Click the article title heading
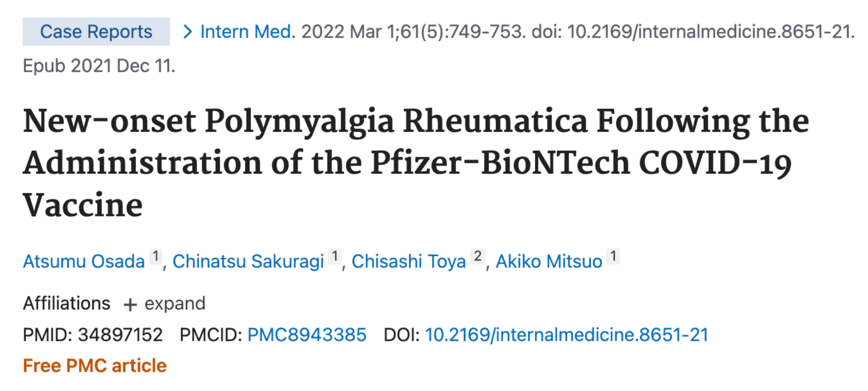The width and height of the screenshot is (868, 391). click(x=416, y=163)
